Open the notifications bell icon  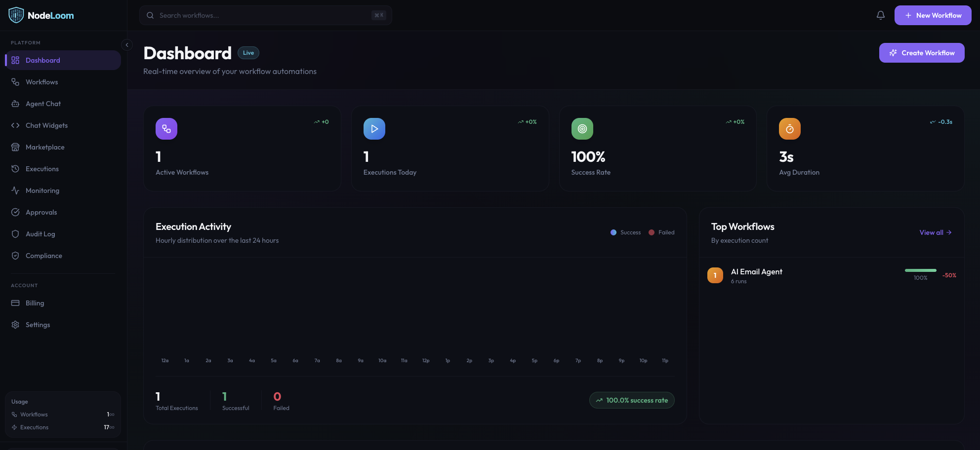(881, 15)
